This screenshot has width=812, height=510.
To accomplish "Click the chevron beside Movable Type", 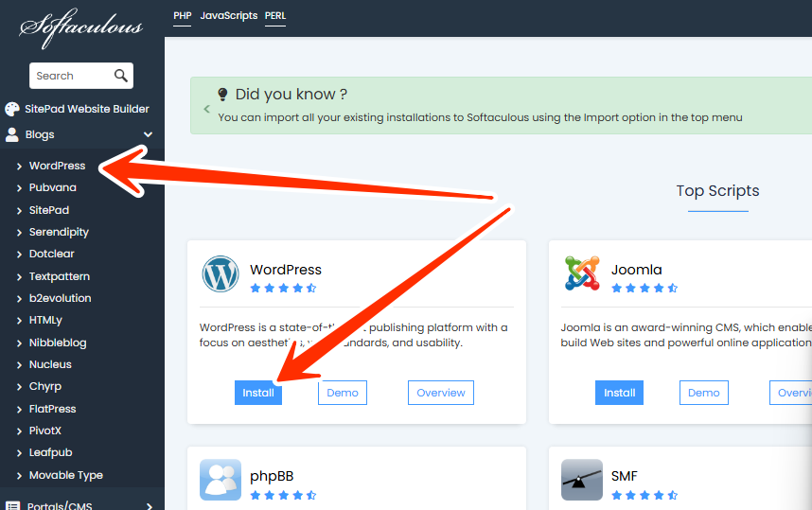I will pyautogui.click(x=19, y=476).
